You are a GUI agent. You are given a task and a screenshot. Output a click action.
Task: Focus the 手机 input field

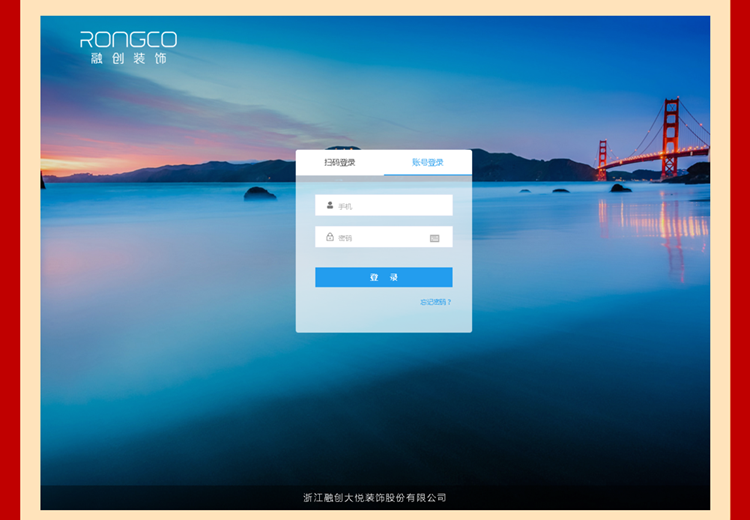[x=384, y=205]
